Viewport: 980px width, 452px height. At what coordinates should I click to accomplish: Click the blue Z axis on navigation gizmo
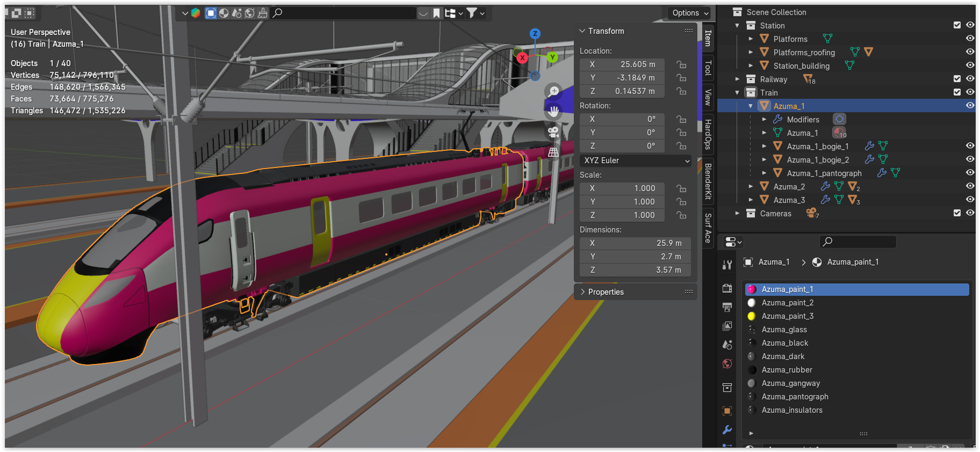pos(535,33)
